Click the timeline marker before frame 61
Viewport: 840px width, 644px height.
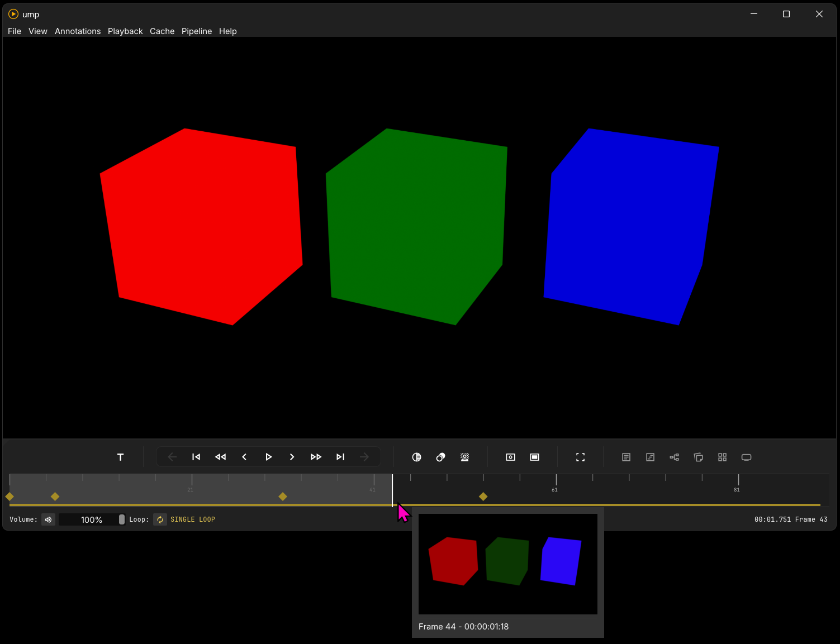point(483,497)
